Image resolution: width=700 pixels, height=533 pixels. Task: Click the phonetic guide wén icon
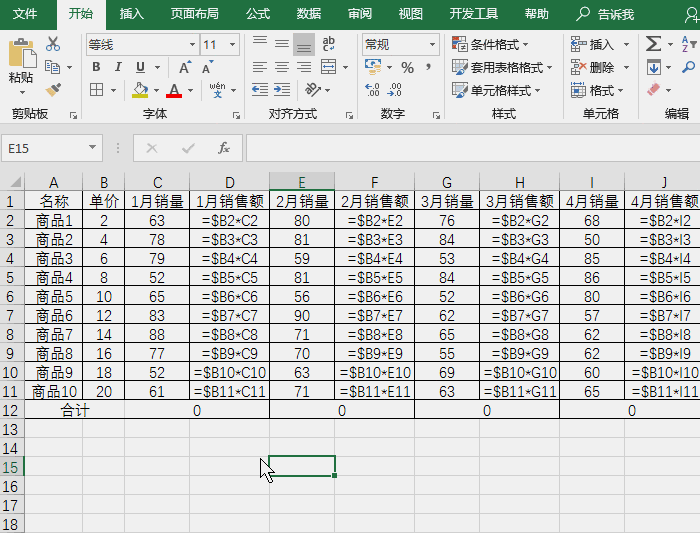coord(217,90)
